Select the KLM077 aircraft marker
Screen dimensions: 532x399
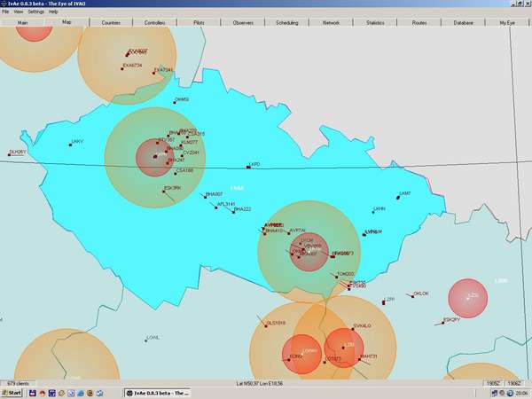click(182, 146)
